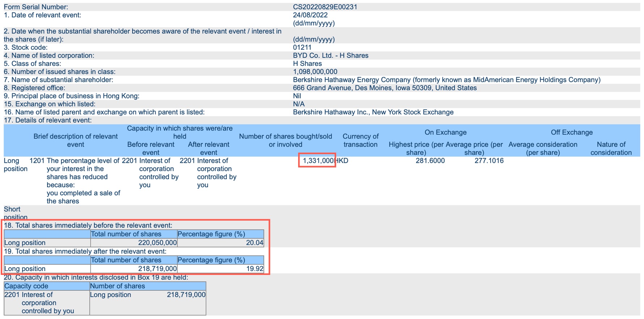
Task: Click the percentage figure 19.92
Action: point(255,269)
